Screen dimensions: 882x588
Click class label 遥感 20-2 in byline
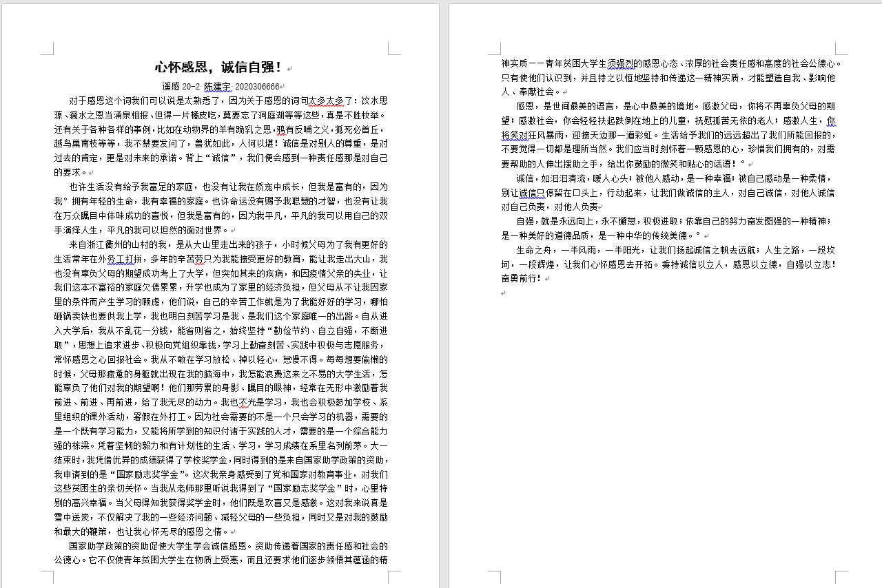tap(181, 87)
